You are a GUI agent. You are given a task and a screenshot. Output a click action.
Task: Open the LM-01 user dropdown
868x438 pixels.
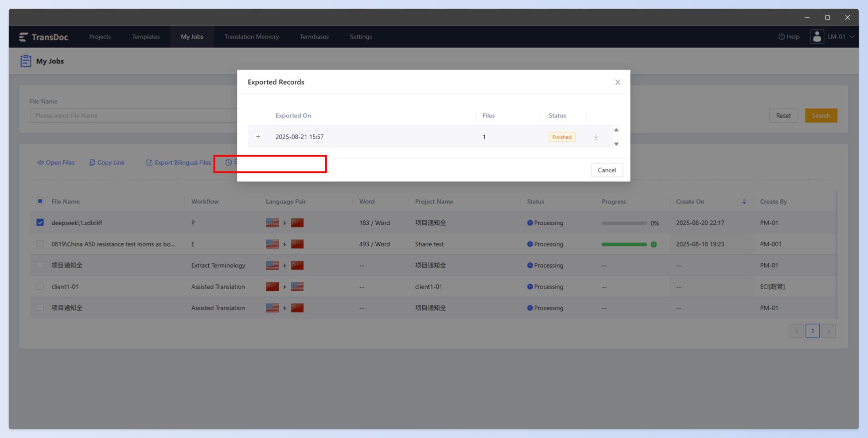841,37
